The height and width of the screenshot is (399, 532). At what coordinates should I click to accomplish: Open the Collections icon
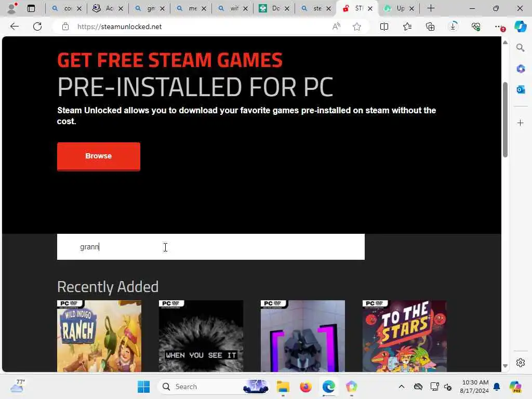tap(430, 26)
